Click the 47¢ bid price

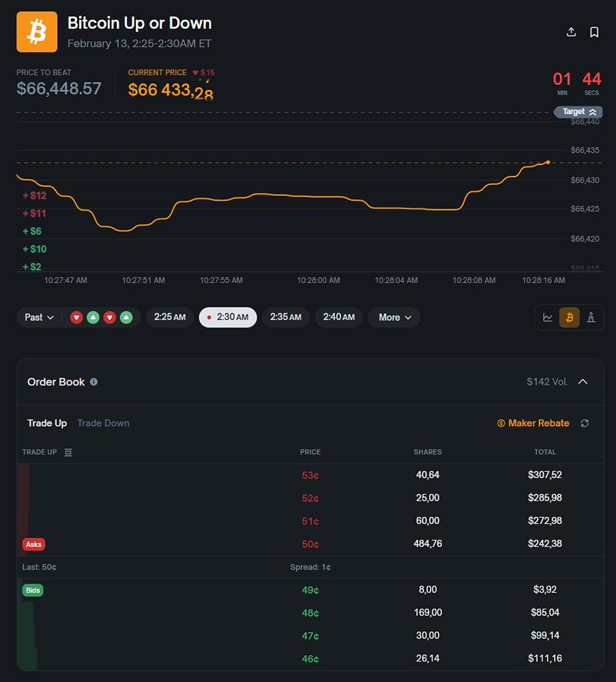tap(310, 636)
